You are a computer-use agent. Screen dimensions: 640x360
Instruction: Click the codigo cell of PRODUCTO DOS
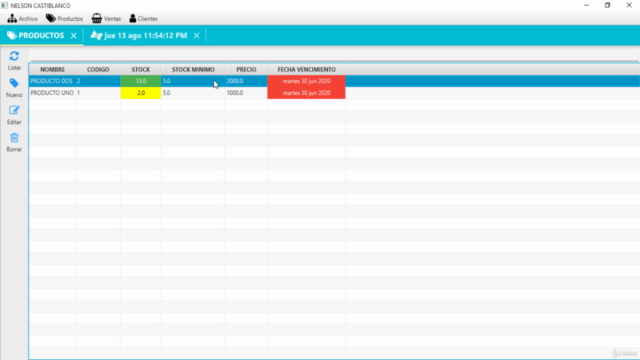coord(98,81)
